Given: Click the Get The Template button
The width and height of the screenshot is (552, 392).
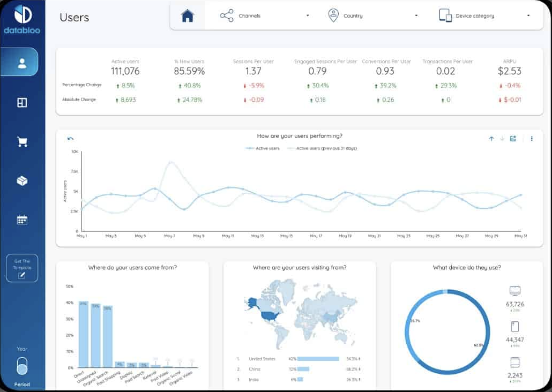Looking at the screenshot, I should pos(22,267).
